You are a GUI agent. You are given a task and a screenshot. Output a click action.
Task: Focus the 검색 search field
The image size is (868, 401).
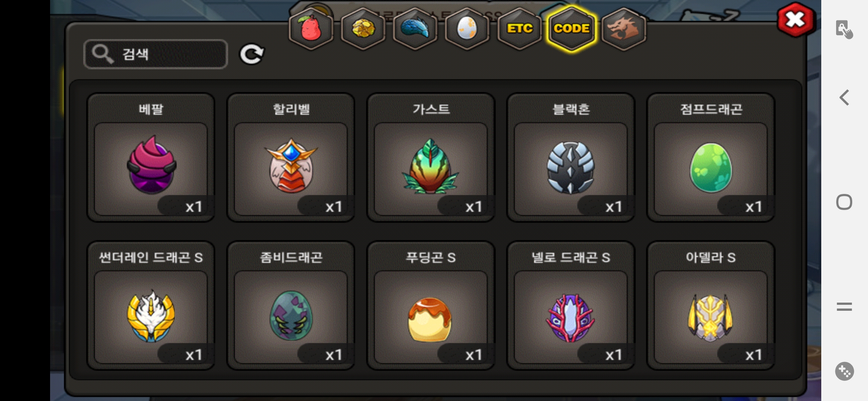156,54
